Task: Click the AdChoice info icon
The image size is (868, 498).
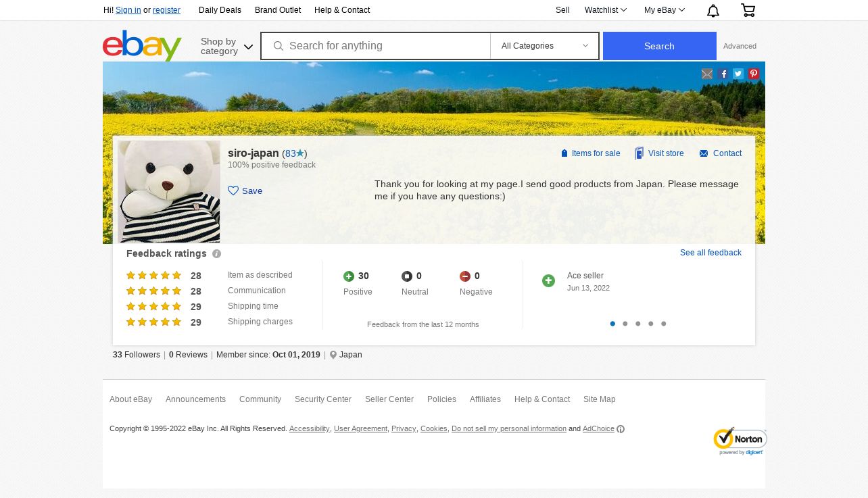Action: (621, 429)
